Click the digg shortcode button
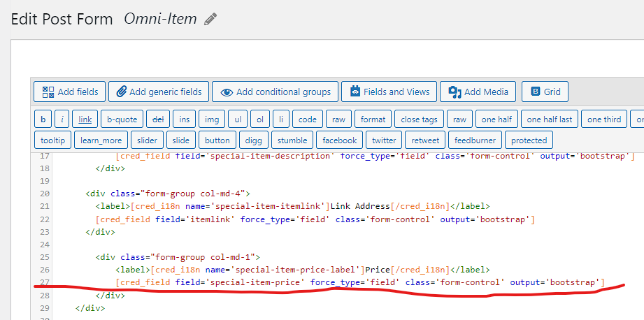This screenshot has height=320, width=644. pos(253,140)
